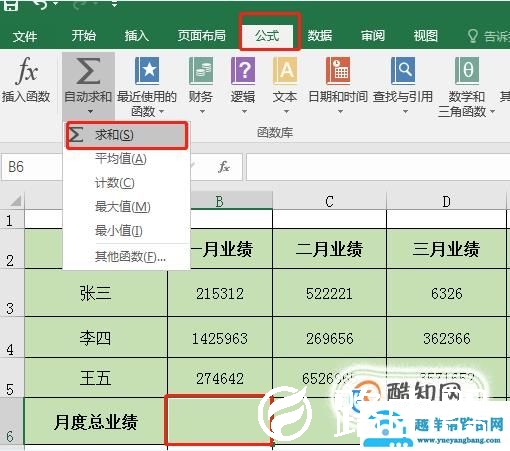Click the Select All corner triangle
The image size is (510, 451).
pyautogui.click(x=15, y=201)
